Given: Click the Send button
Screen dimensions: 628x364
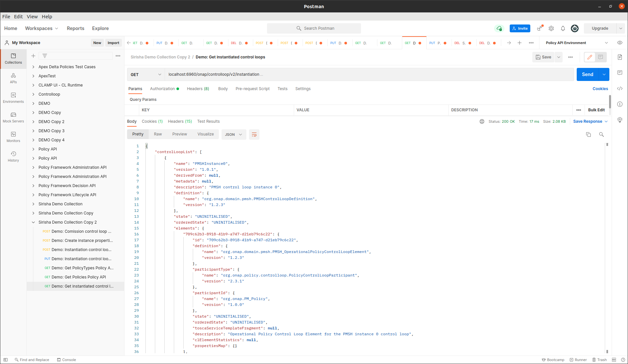Looking at the screenshot, I should (587, 74).
